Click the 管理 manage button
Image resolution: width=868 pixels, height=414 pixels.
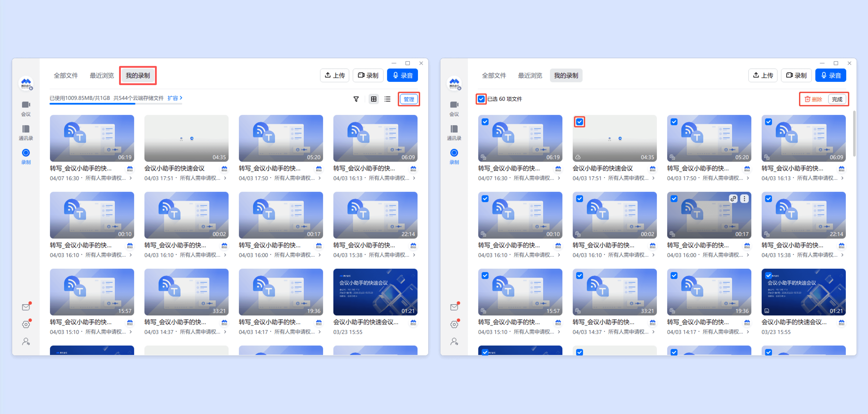pyautogui.click(x=409, y=99)
